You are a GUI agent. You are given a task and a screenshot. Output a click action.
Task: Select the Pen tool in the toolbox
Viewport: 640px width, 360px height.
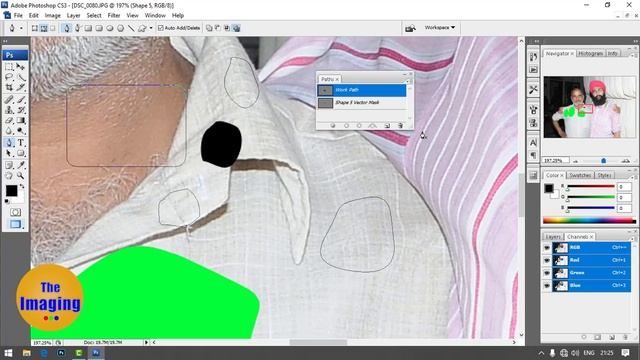point(9,142)
